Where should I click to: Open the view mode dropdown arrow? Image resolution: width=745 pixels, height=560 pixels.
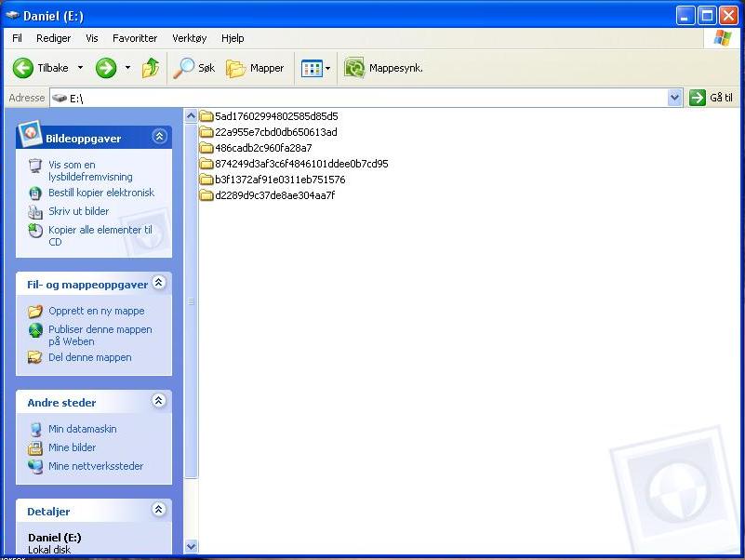pyautogui.click(x=327, y=69)
